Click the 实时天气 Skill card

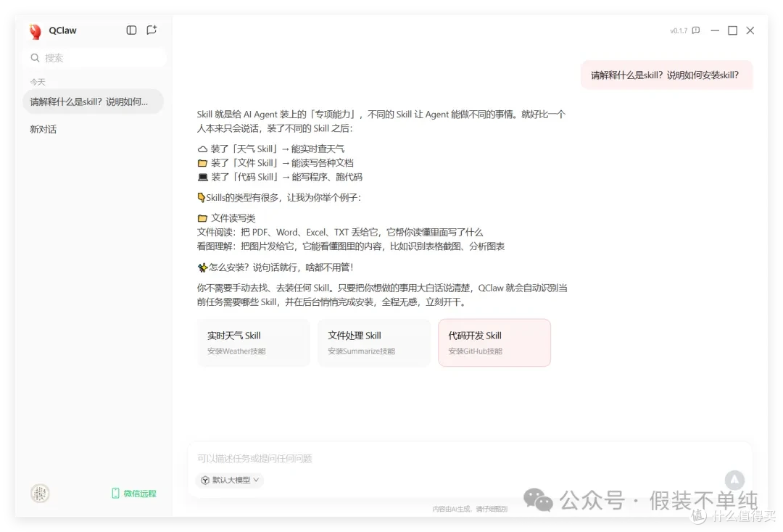pyautogui.click(x=254, y=342)
